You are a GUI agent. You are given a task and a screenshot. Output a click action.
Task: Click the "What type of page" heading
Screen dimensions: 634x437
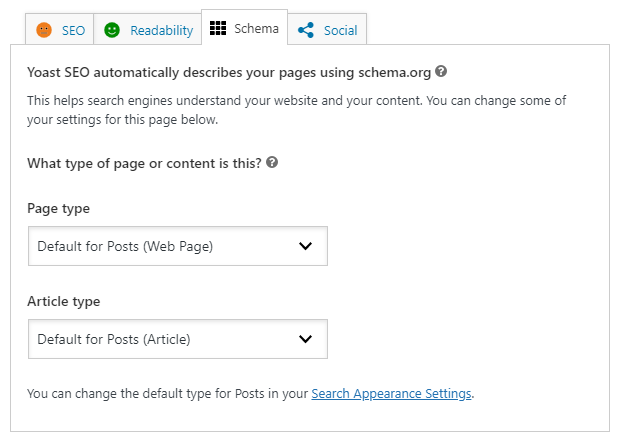(x=144, y=164)
